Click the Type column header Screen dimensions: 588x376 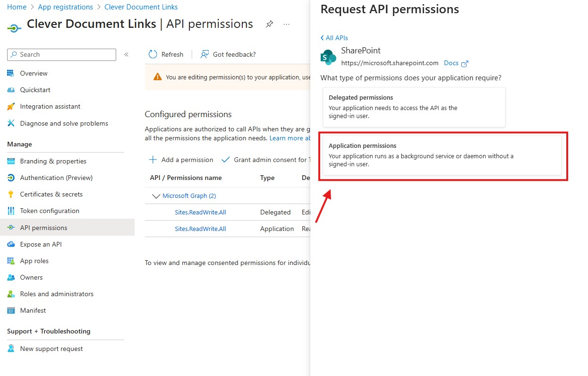point(267,178)
